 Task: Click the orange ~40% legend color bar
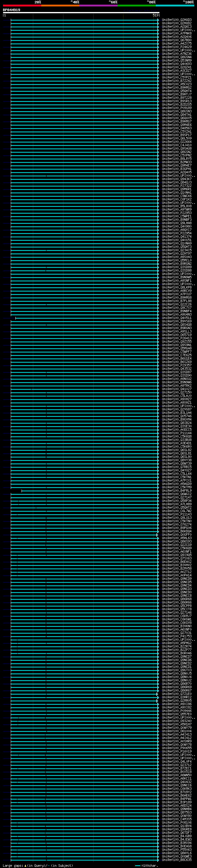point(60,6)
